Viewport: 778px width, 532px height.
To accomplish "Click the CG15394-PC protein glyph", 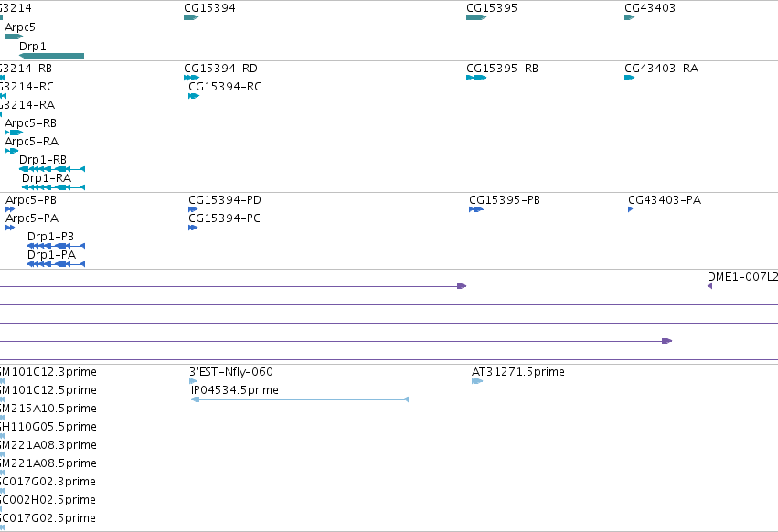I will click(x=193, y=228).
